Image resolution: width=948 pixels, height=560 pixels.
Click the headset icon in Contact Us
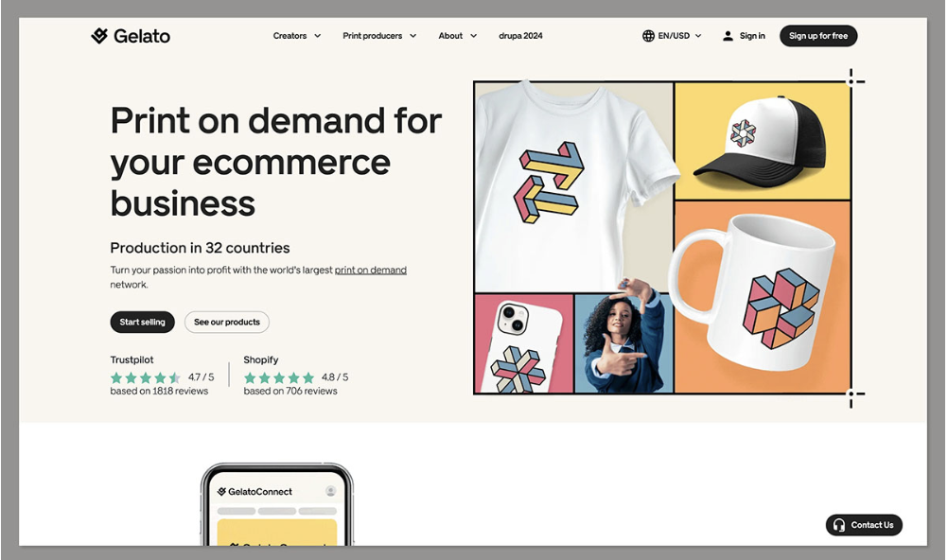tap(838, 525)
